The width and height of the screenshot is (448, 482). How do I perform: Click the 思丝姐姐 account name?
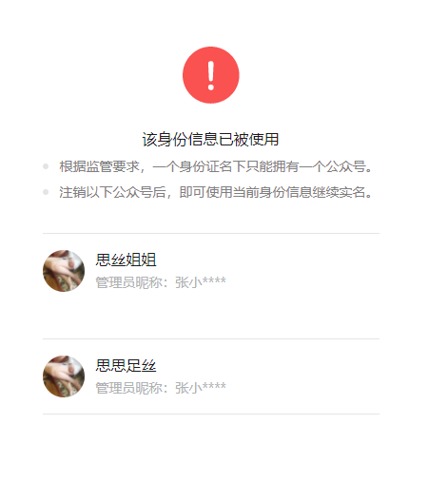tap(126, 260)
